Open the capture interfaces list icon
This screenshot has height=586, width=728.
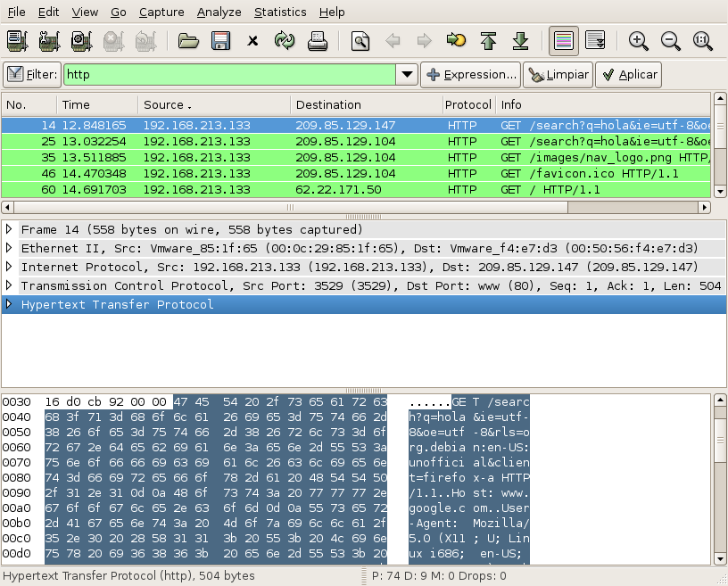18,41
